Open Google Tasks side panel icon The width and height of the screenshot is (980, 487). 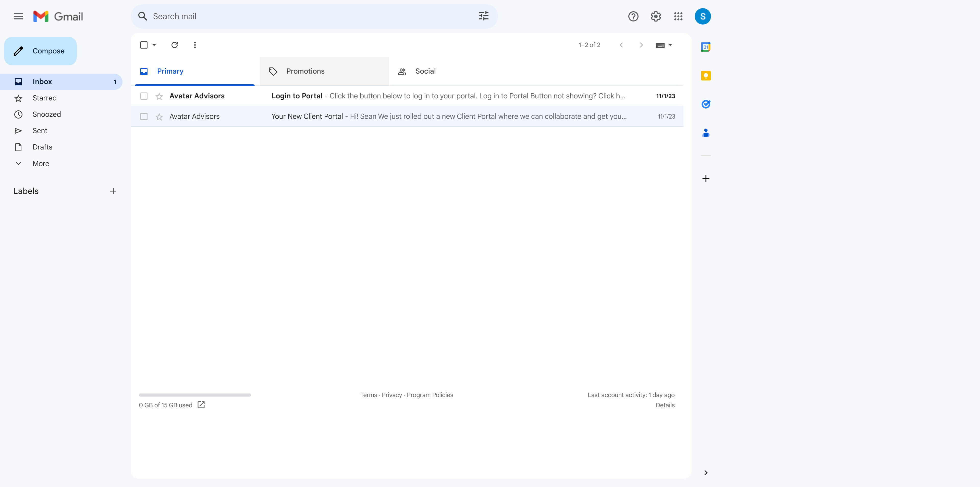pyautogui.click(x=705, y=104)
